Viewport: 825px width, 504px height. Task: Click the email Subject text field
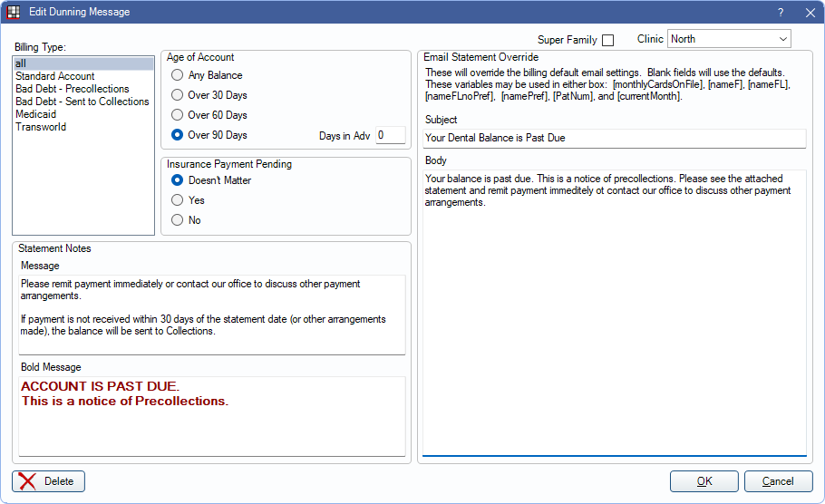(614, 139)
